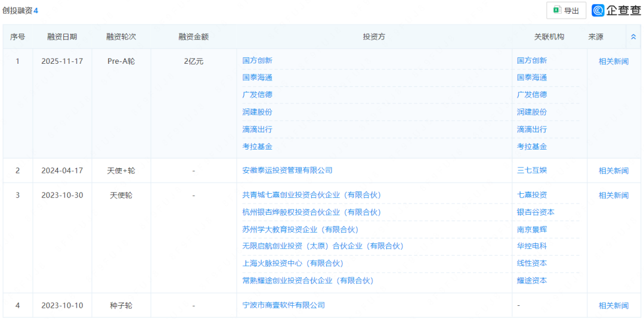Image resolution: width=644 pixels, height=319 pixels.
Task: Open 考拉基金 in 关联机构 column
Action: pyautogui.click(x=532, y=147)
